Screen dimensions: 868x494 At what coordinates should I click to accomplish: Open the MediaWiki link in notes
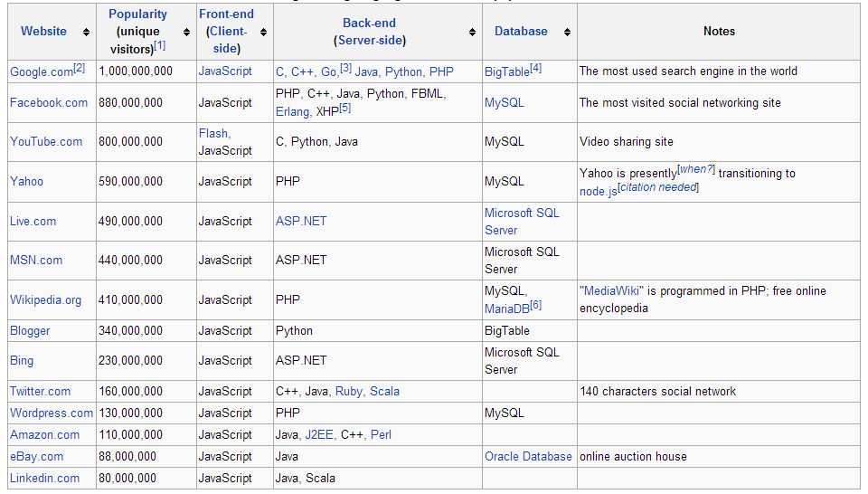(612, 291)
